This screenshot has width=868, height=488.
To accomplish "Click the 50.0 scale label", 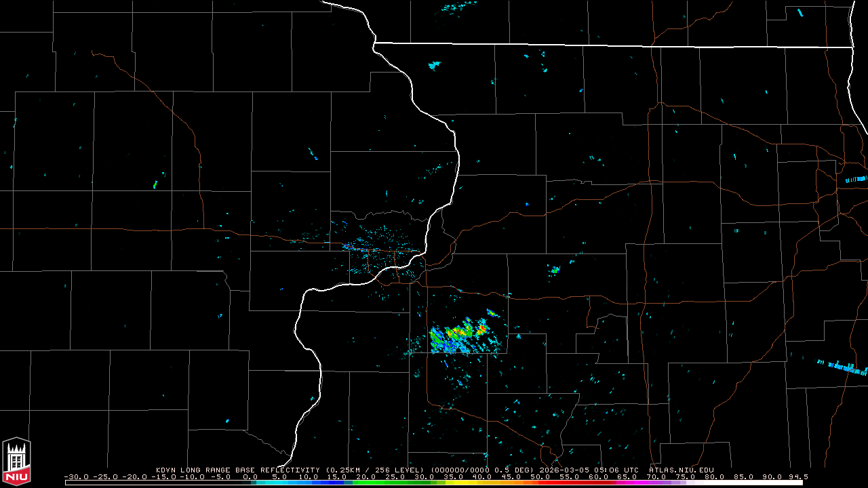I will 540,476.
